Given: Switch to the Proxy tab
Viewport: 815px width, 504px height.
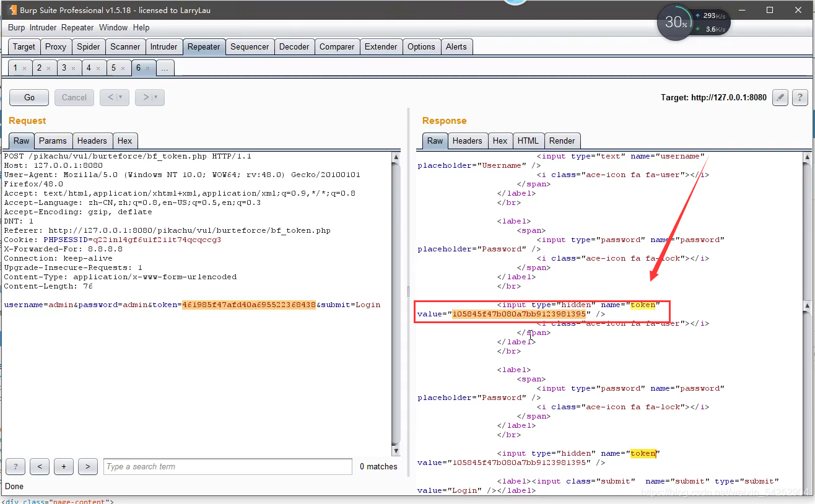Looking at the screenshot, I should [56, 46].
